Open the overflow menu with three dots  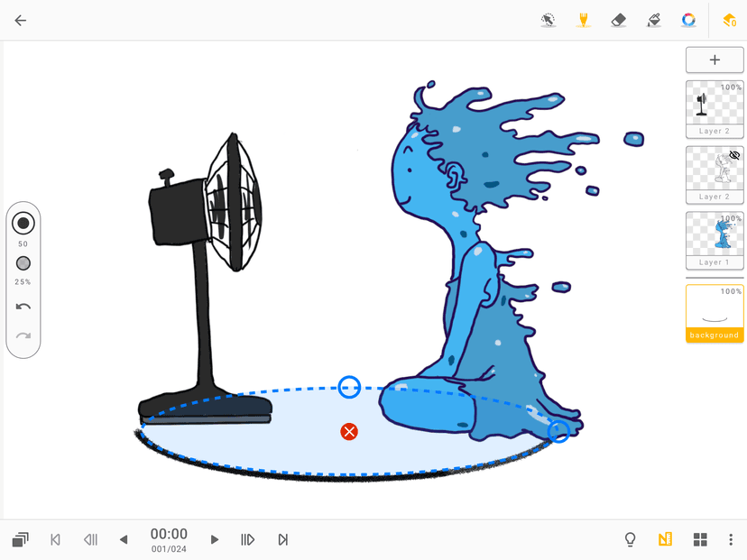coord(731,538)
